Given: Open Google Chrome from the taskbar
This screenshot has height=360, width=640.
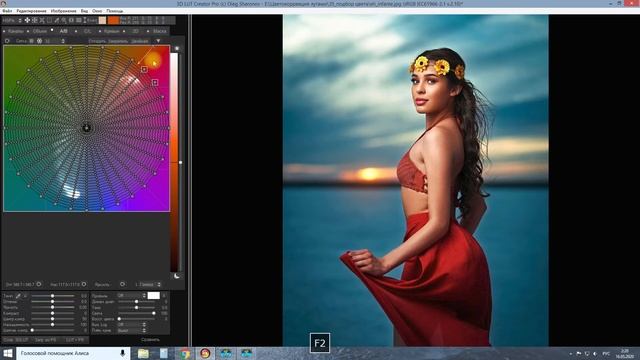Looking at the screenshot, I should coord(185,353).
